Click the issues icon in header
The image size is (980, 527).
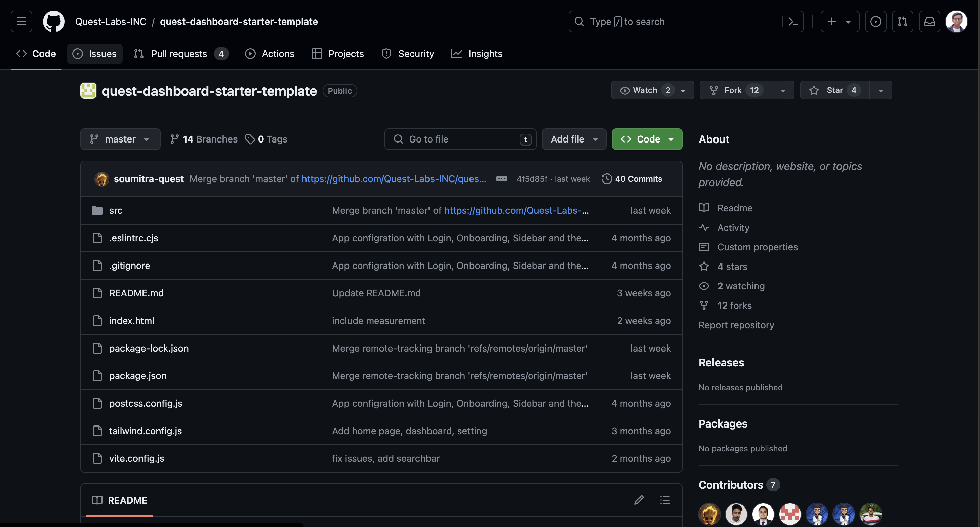875,21
